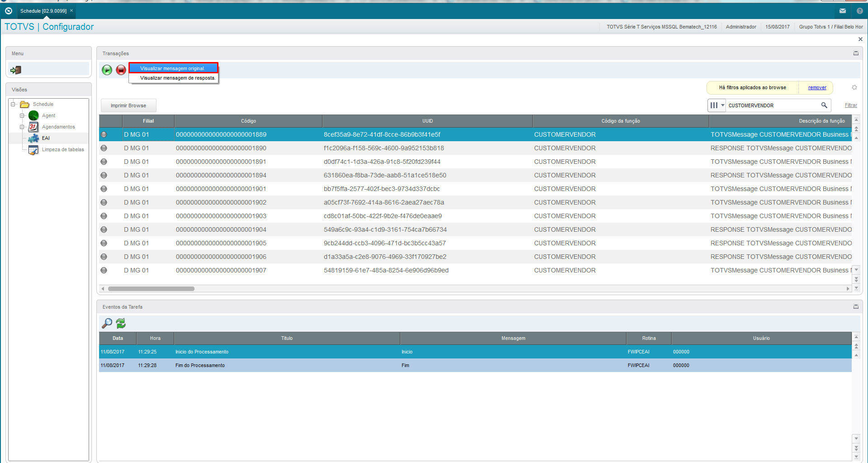Image resolution: width=868 pixels, height=463 pixels.
Task: Collapse the Eventos da Tarefa panel
Action: (856, 306)
